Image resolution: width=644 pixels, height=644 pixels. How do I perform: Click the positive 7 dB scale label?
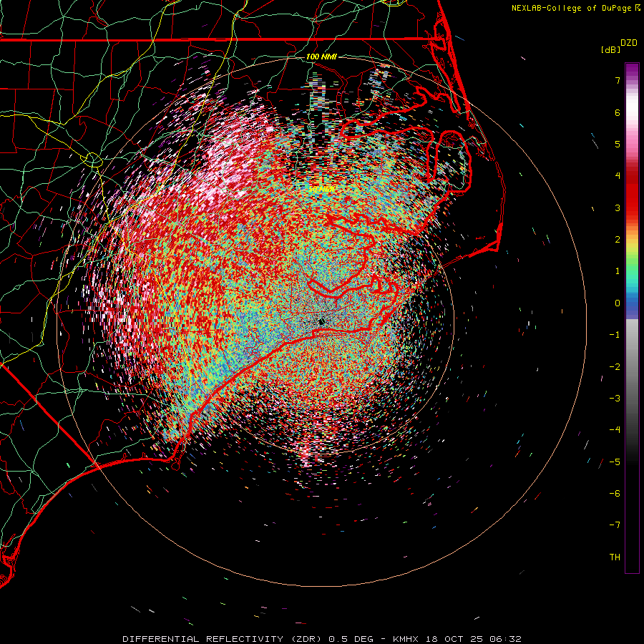click(618, 80)
